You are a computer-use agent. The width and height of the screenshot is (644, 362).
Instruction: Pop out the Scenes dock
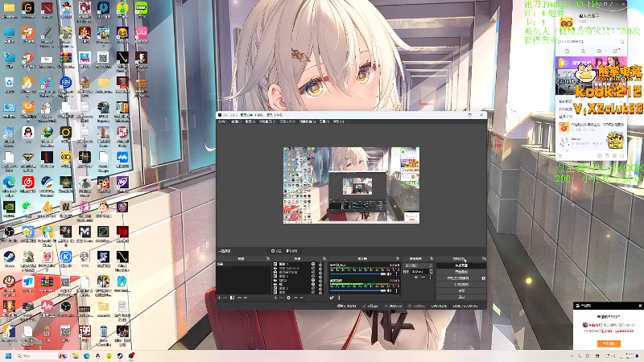[x=268, y=258]
